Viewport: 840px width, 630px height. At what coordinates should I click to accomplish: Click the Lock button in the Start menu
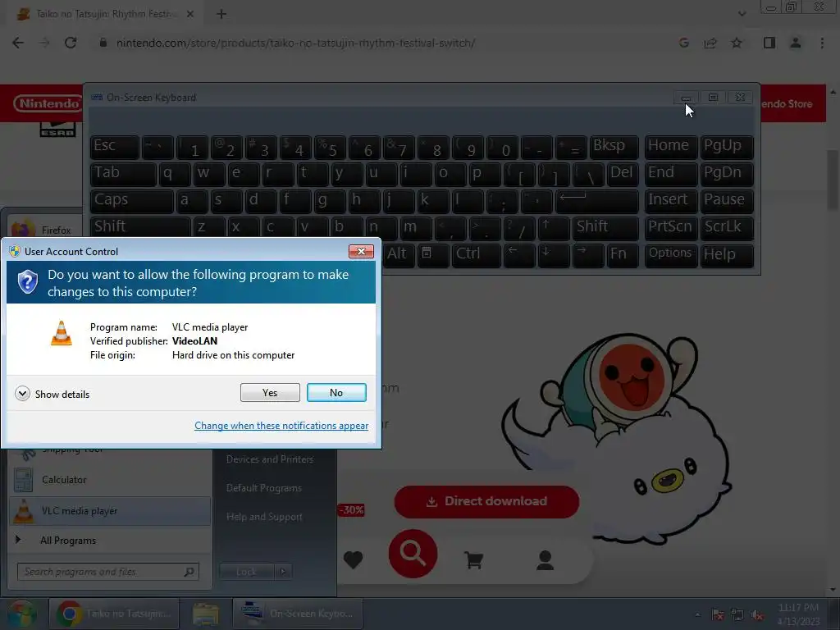[x=246, y=572]
